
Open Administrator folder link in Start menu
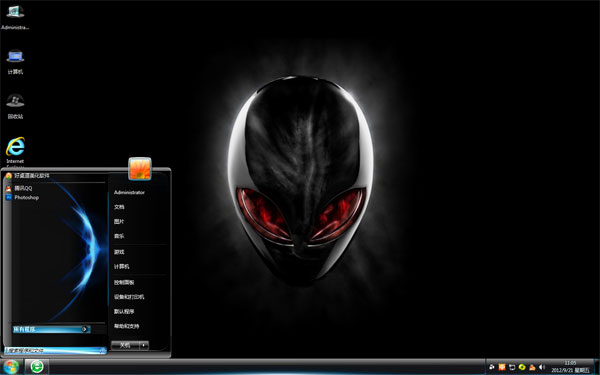click(129, 192)
